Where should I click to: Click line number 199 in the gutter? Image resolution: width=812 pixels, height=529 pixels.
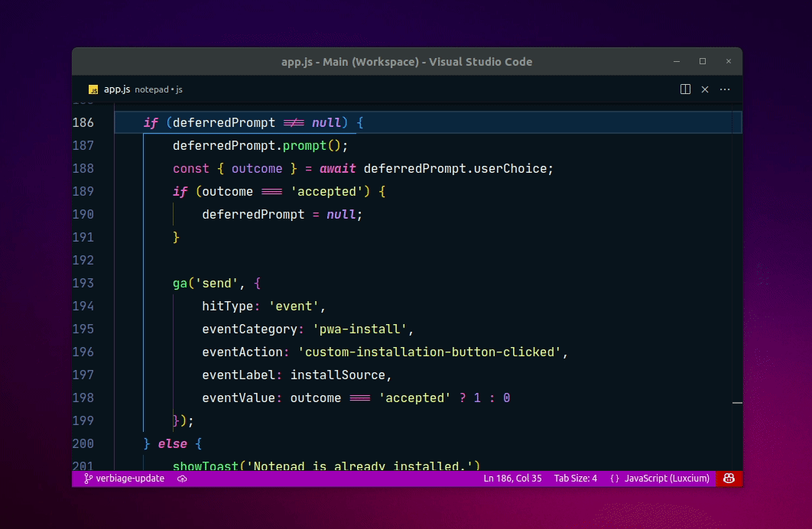[x=83, y=420]
